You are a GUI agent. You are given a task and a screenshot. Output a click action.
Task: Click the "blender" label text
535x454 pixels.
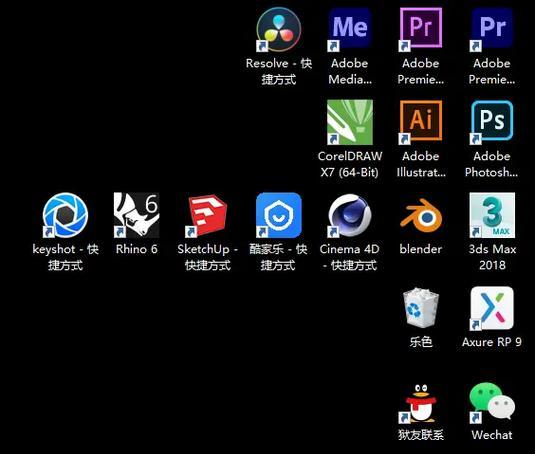(421, 249)
